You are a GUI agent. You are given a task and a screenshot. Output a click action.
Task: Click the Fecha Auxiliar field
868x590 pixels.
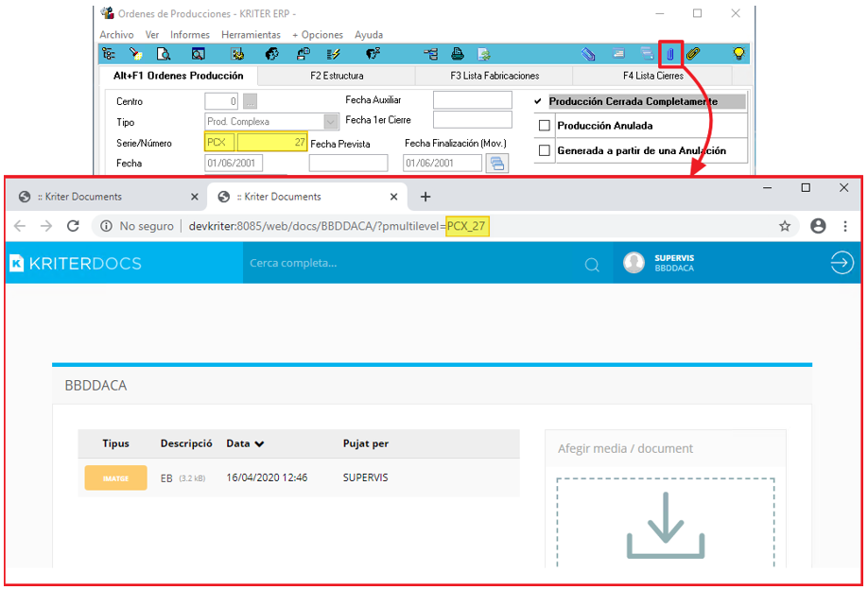tap(472, 100)
